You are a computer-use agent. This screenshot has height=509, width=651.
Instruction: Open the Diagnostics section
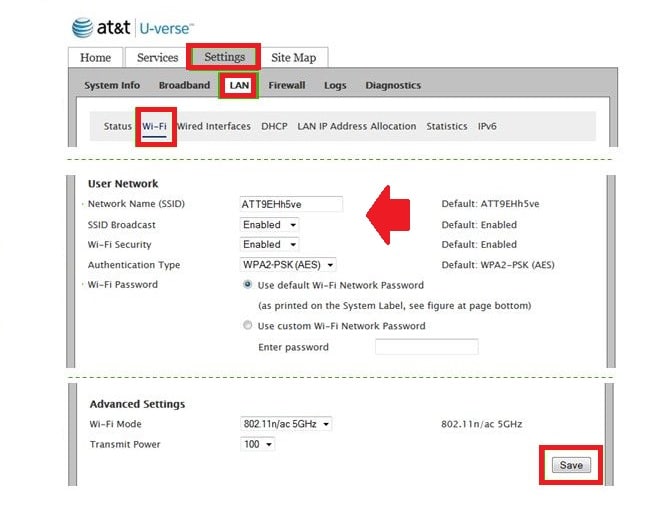tap(393, 86)
